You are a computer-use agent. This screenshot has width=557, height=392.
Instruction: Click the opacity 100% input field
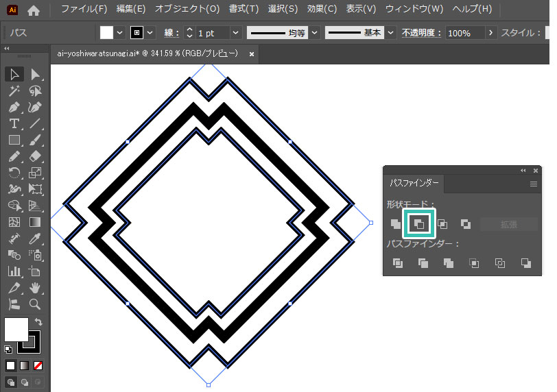[x=464, y=33]
